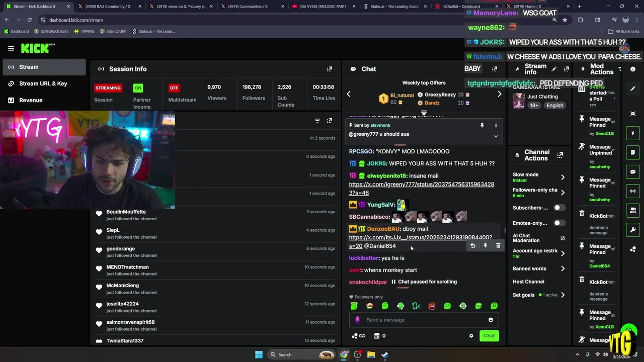Open Windows taskbar Search box

tap(302, 354)
